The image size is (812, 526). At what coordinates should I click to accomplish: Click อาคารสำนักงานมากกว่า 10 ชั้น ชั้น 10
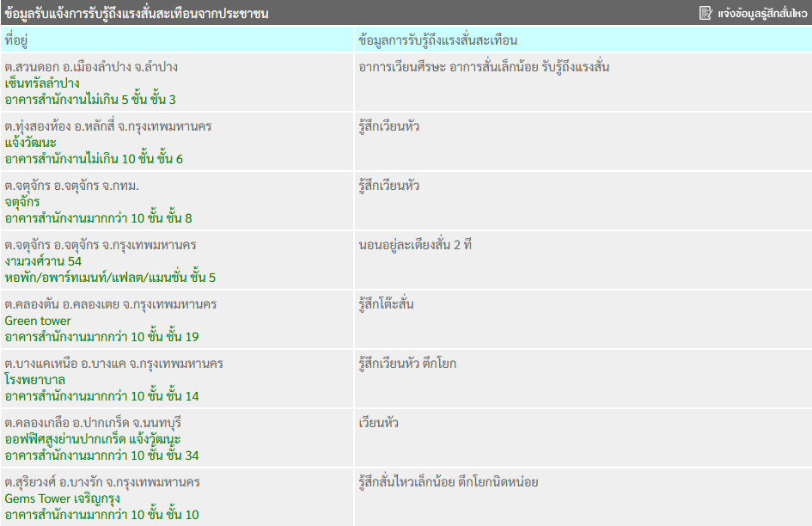[101, 515]
